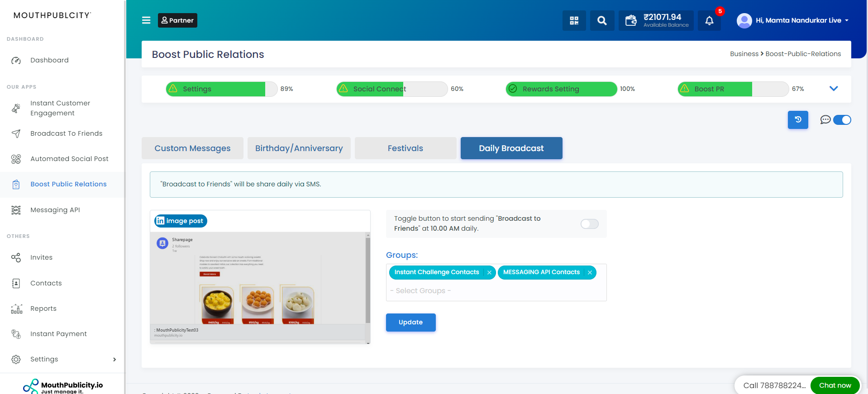Toggle the hamburger menu icon
This screenshot has width=868, height=394.
pos(146,20)
